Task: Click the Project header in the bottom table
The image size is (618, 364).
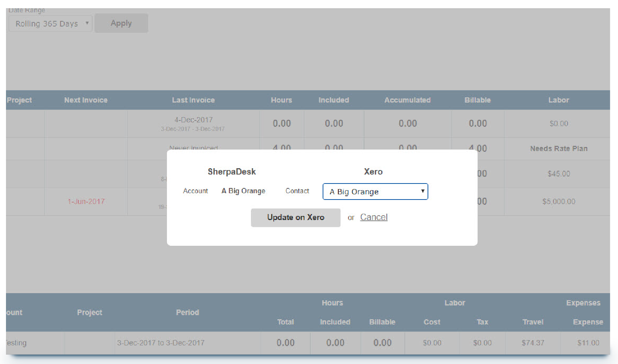Action: [x=90, y=313]
